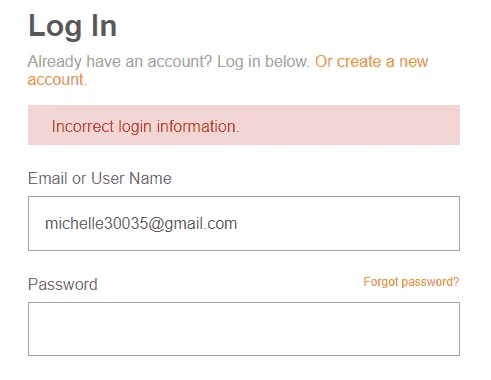The width and height of the screenshot is (491, 380).
Task: Click the 'Password' field label
Action: pos(63,284)
